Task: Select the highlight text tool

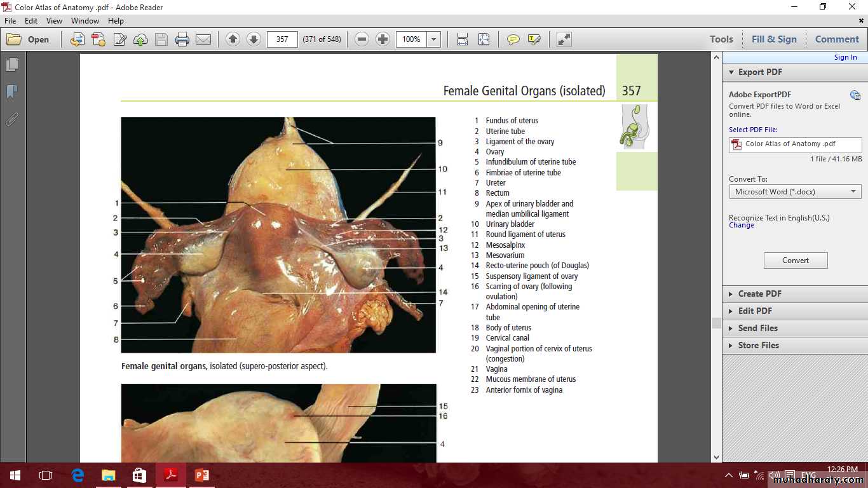Action: coord(534,39)
